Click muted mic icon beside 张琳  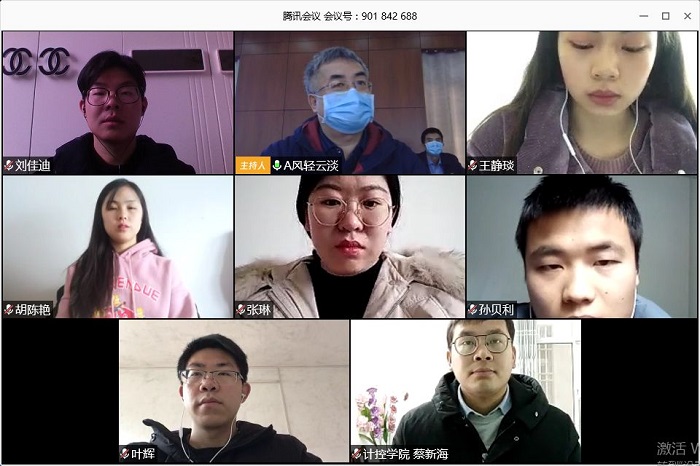(241, 309)
